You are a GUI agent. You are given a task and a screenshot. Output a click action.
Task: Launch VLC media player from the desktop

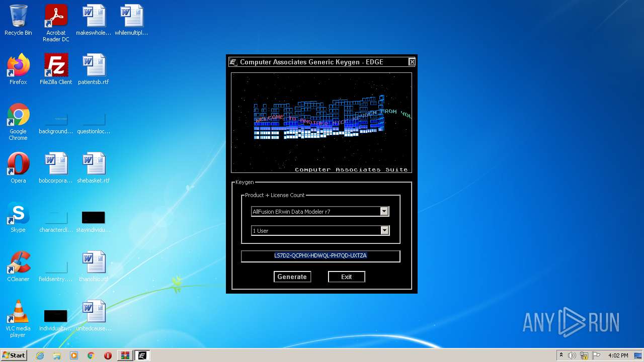point(18,319)
